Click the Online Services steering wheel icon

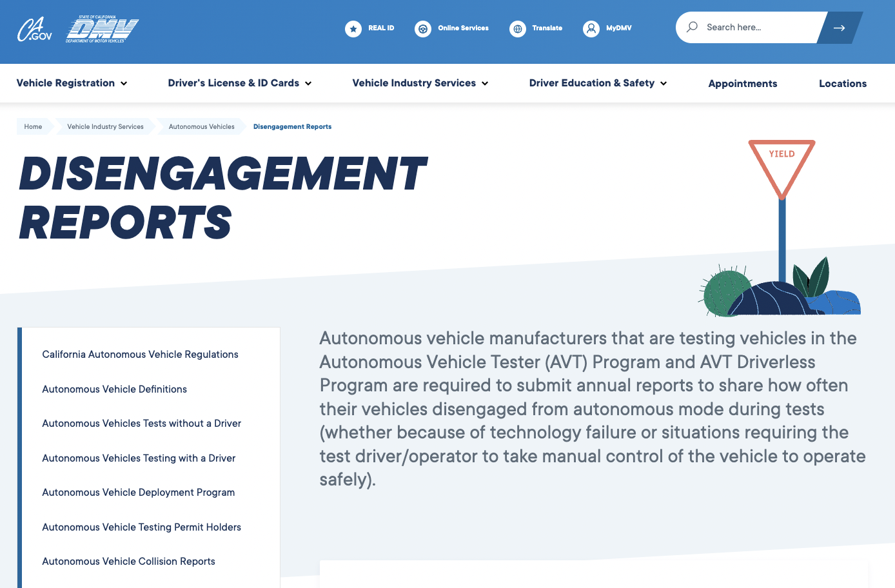click(423, 29)
